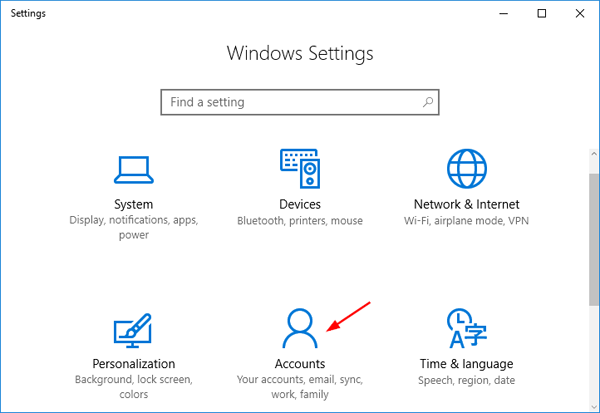
Task: Click inside the Find a setting box
Action: pyautogui.click(x=300, y=102)
